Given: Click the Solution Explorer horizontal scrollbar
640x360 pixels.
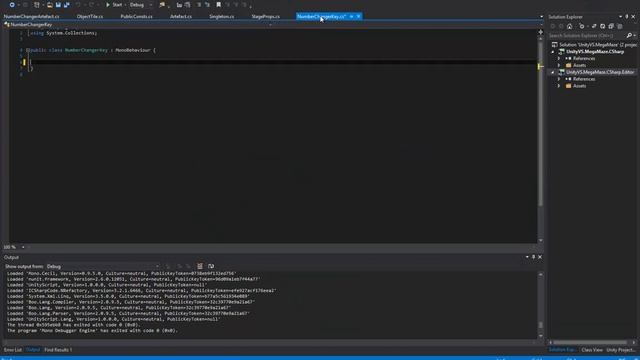Looking at the screenshot, I should click(x=590, y=342).
